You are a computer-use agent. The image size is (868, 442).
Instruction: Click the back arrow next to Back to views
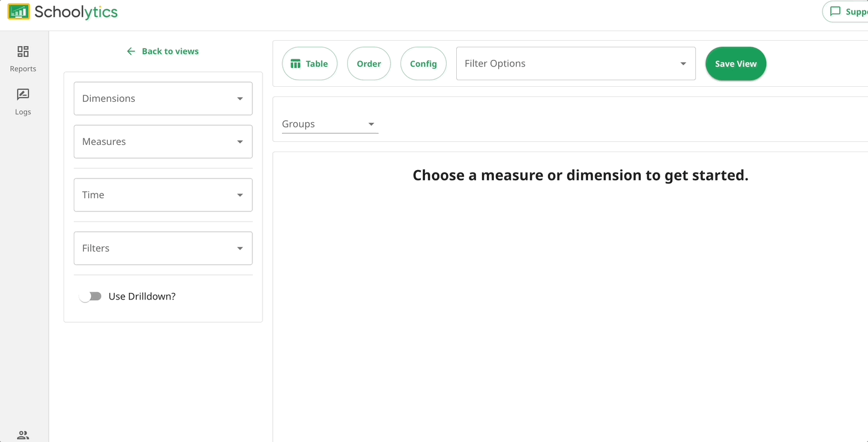click(131, 51)
